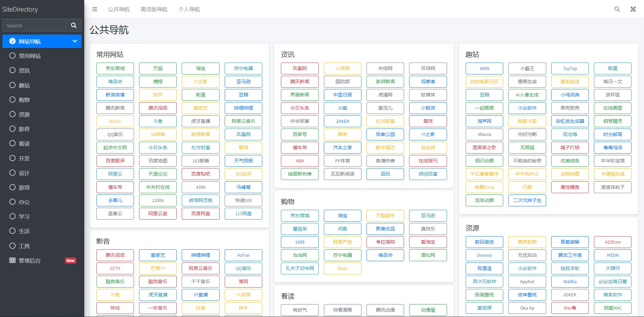Open 哔哩哔哩 in 常用网站
The image size is (644, 317).
pos(243,108)
